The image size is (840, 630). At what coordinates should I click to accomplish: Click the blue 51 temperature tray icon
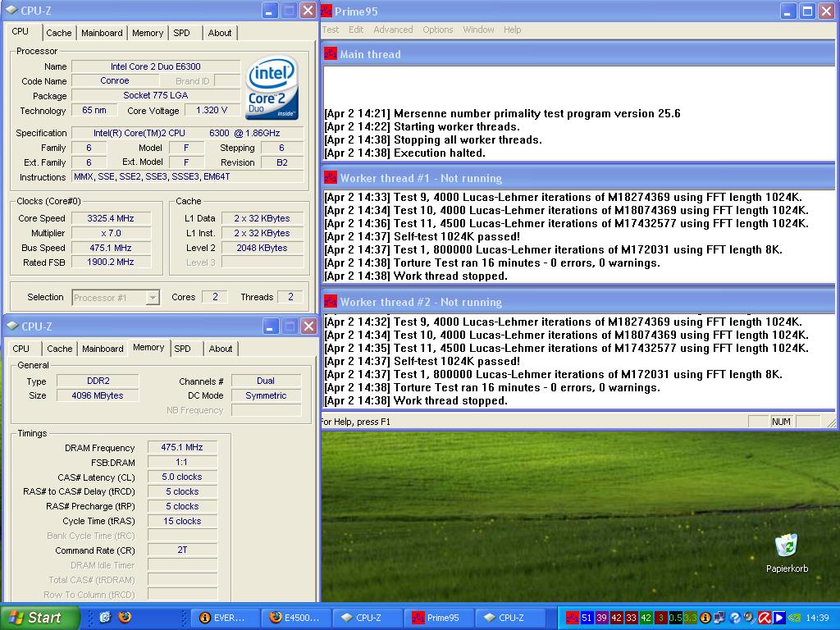[x=587, y=618]
